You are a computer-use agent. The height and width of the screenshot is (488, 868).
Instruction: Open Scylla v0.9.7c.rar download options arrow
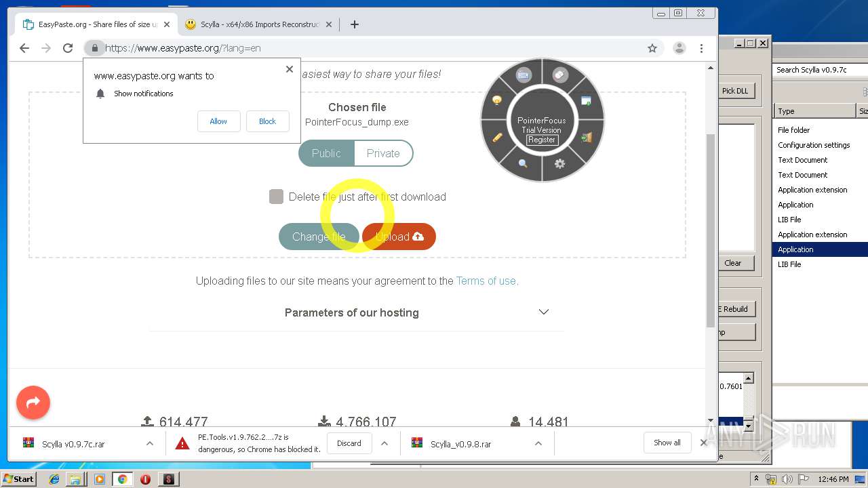point(149,443)
